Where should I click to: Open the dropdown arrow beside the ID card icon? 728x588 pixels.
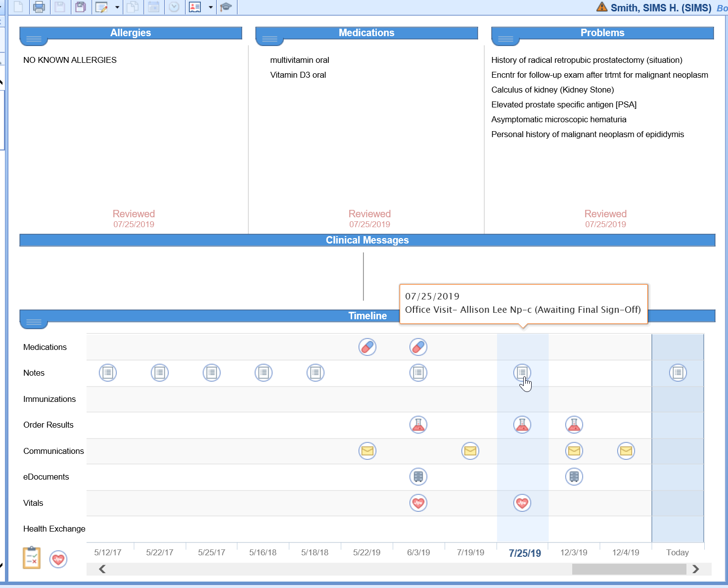point(211,7)
